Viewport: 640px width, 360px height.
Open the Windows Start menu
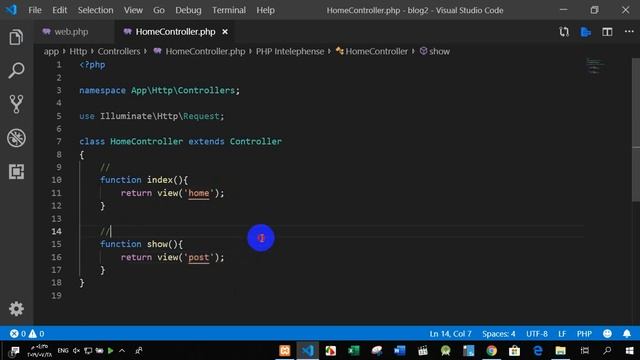click(629, 351)
